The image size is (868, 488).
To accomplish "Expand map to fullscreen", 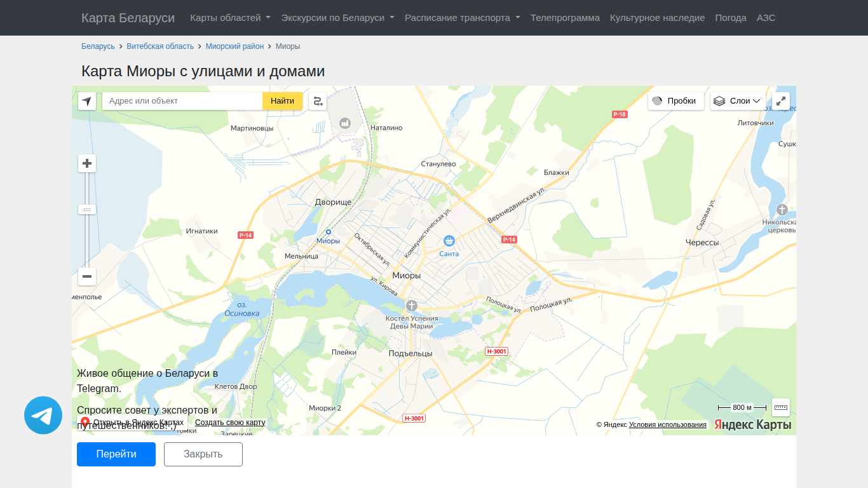I will tap(781, 101).
